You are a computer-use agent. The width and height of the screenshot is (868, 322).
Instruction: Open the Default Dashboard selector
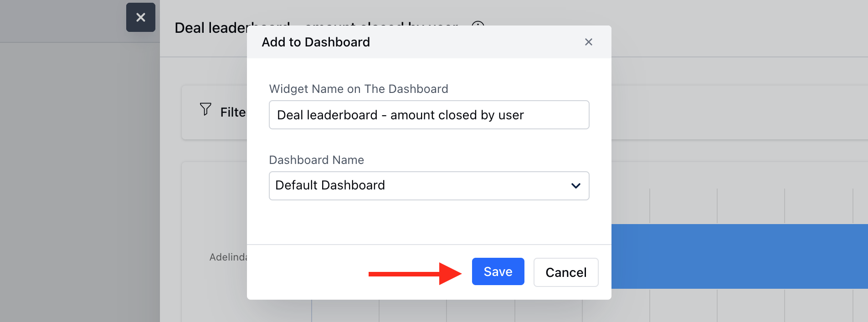[x=429, y=186]
